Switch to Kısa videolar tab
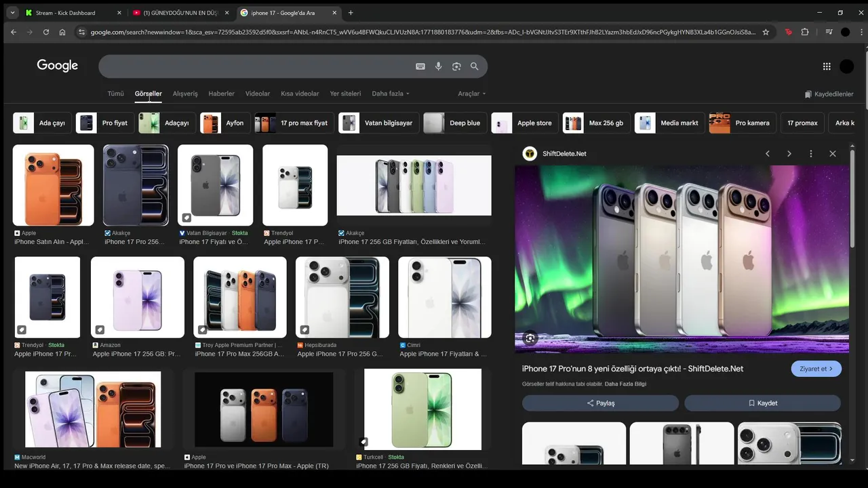The height and width of the screenshot is (488, 868). pos(300,94)
